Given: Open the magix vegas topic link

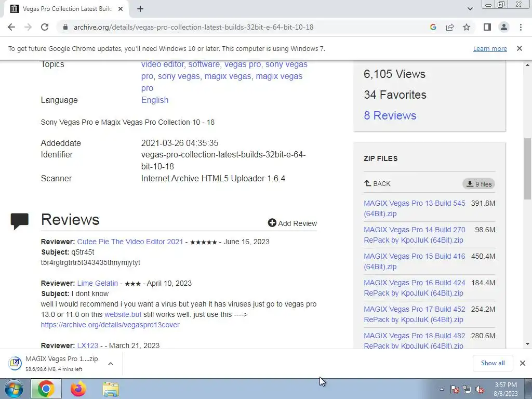Looking at the screenshot, I should [x=228, y=76].
